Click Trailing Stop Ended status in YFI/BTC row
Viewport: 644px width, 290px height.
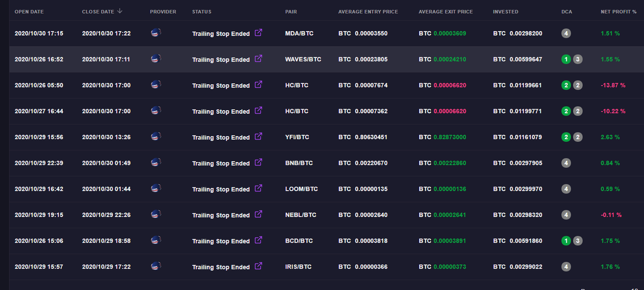(221, 137)
